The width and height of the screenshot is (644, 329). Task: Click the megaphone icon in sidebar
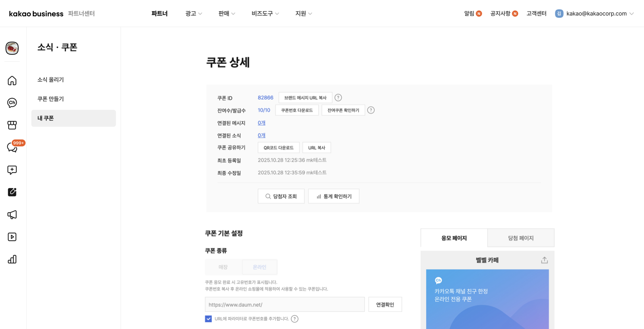[x=12, y=214]
